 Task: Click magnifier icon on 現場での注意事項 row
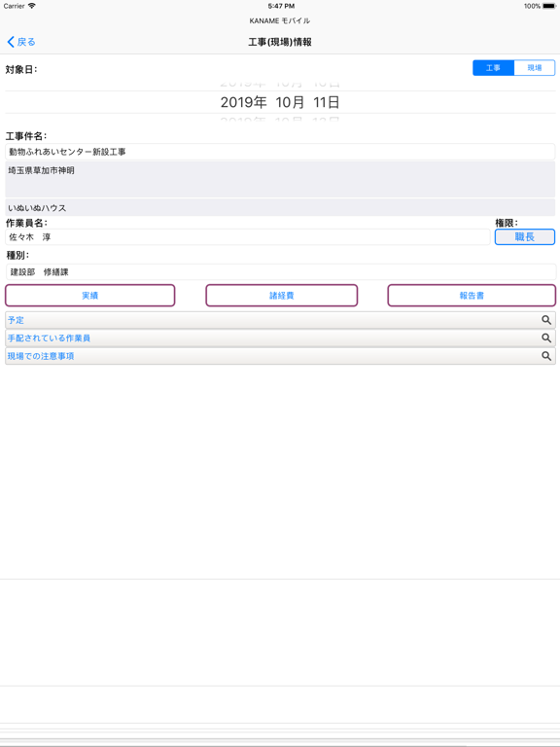pos(546,356)
